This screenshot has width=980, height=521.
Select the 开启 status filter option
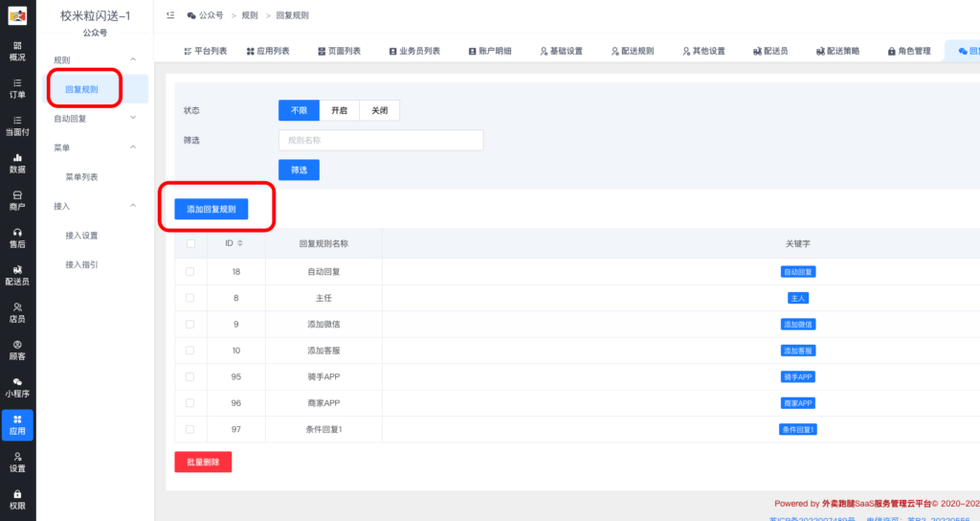[x=340, y=110]
